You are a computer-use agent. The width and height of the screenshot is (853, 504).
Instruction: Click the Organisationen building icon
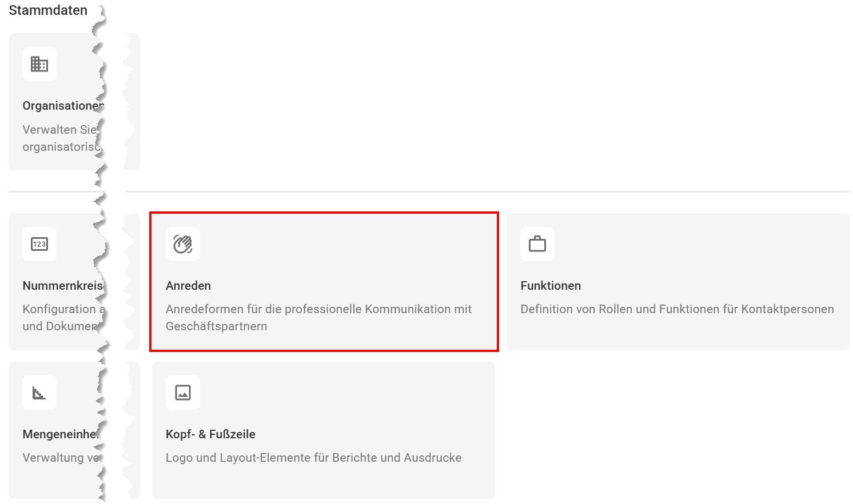pos(39,64)
